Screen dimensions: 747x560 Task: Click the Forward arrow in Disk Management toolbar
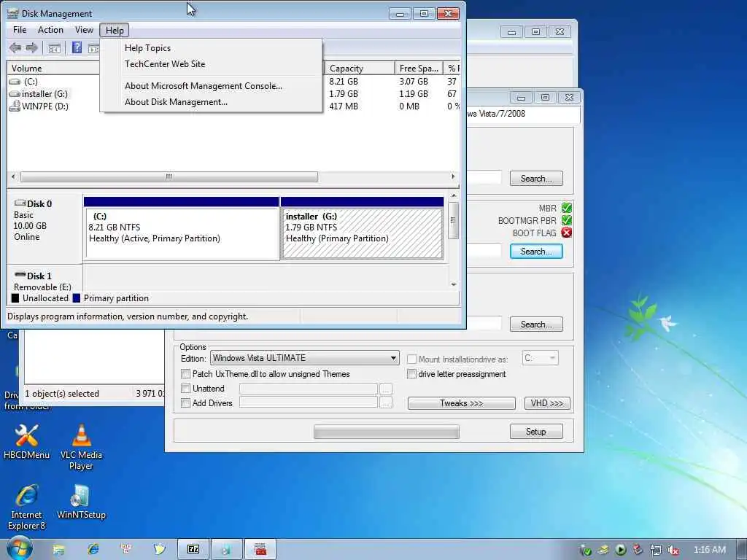click(32, 47)
